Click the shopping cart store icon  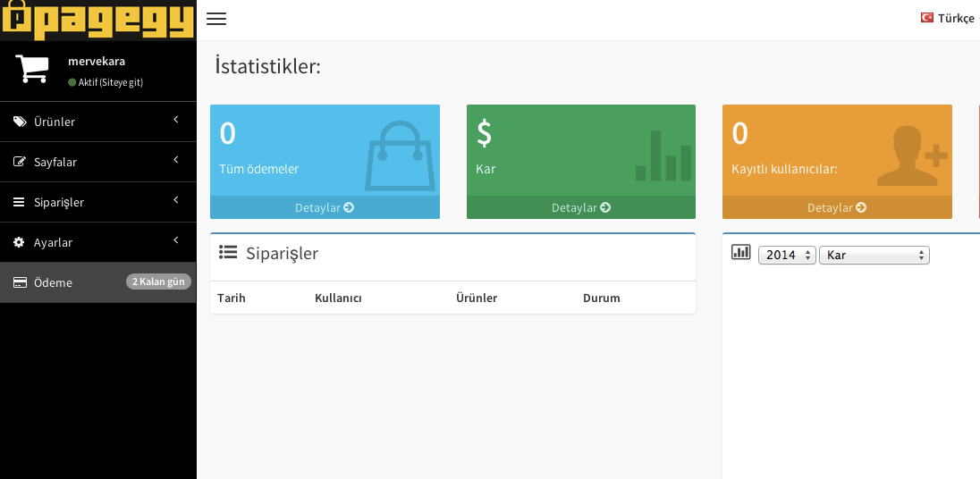(32, 69)
